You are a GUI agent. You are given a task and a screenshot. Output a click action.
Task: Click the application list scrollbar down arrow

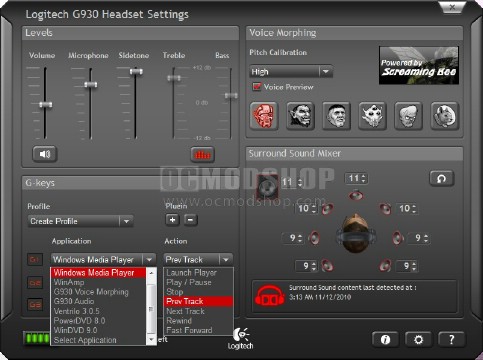(x=151, y=340)
